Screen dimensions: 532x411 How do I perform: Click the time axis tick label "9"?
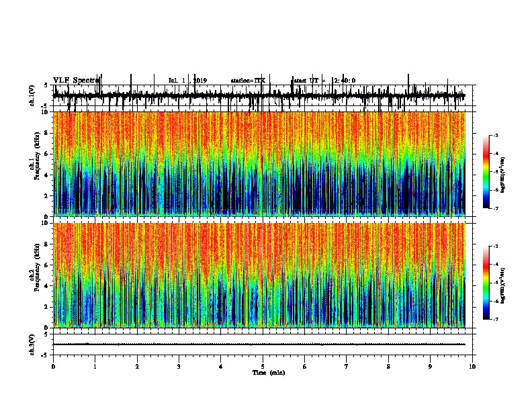point(430,367)
